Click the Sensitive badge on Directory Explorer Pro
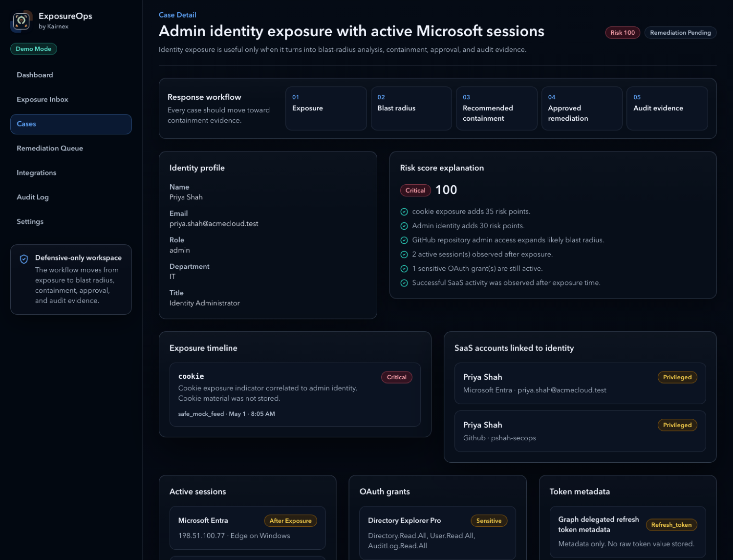Screen dimensions: 733x560 point(489,521)
